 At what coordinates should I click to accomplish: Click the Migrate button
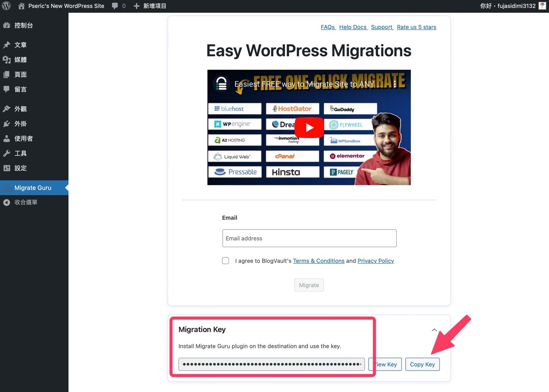[309, 285]
